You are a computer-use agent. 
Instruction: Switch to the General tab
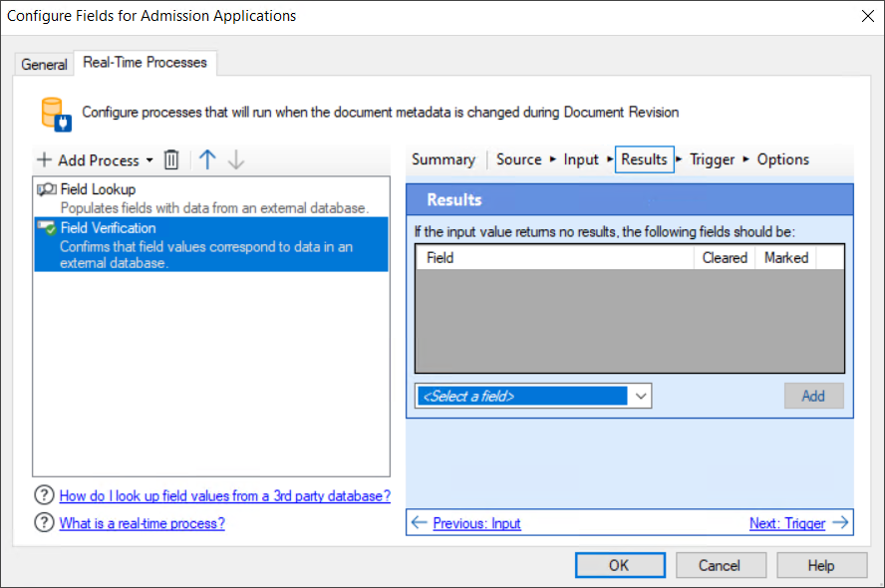(44, 64)
